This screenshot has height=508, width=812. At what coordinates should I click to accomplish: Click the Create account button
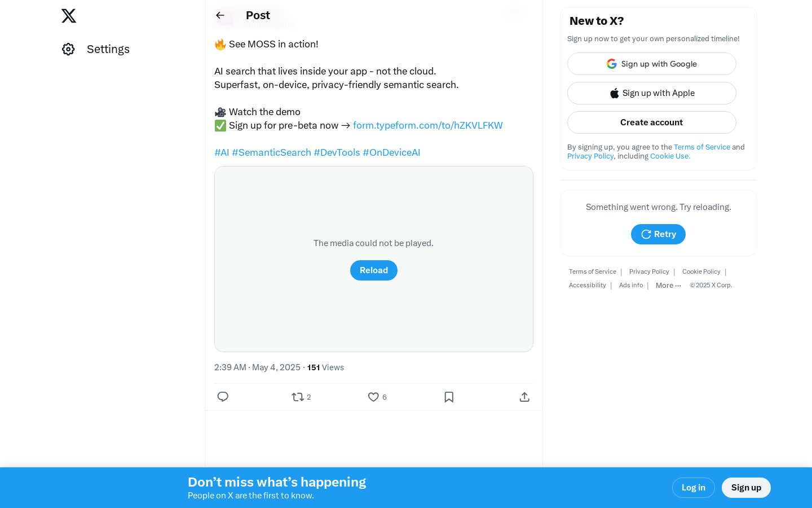click(652, 122)
